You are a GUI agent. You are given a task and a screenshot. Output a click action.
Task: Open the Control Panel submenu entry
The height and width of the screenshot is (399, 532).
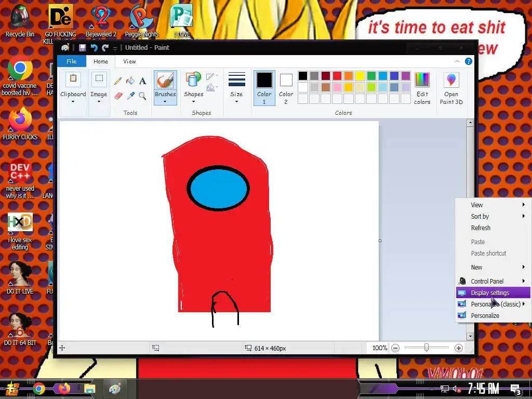click(493, 281)
